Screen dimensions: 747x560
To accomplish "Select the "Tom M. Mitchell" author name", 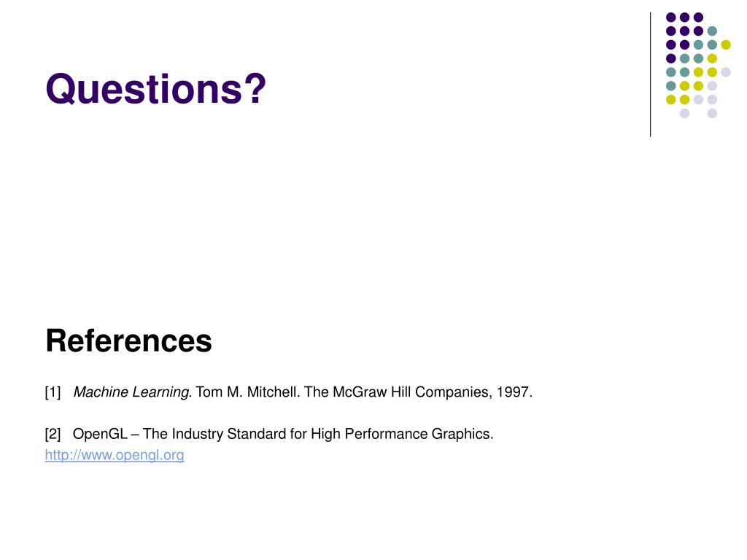I will pyautogui.click(x=247, y=392).
